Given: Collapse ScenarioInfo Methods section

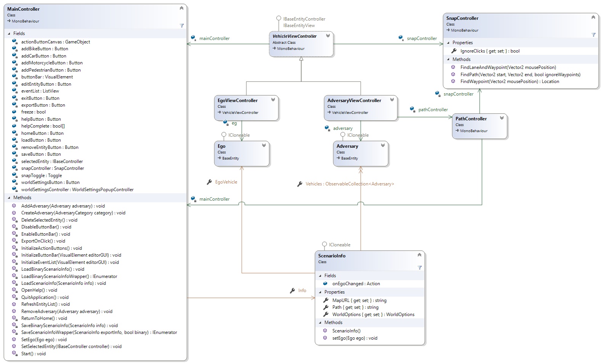Looking at the screenshot, I should [x=320, y=322].
